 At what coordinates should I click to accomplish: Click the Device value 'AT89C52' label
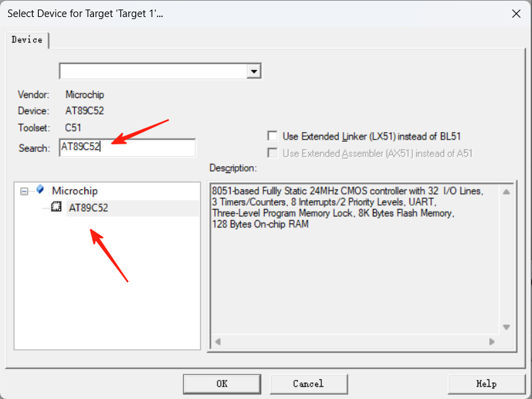pyautogui.click(x=84, y=111)
